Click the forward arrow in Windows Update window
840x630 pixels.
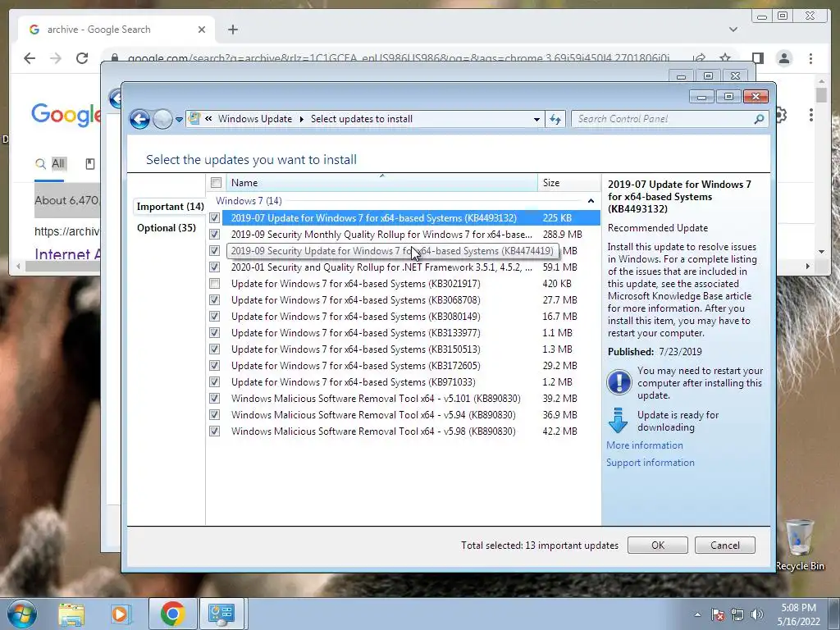click(x=163, y=119)
